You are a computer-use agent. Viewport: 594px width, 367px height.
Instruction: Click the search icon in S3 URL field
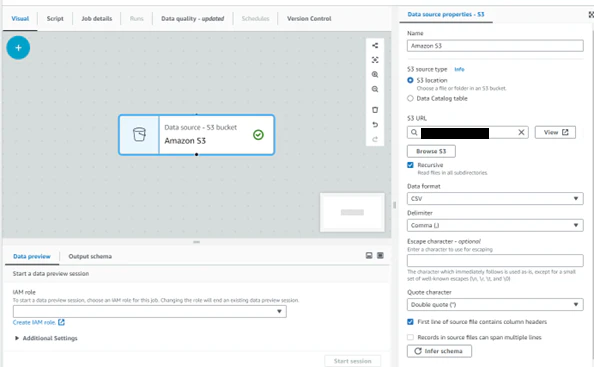point(414,132)
